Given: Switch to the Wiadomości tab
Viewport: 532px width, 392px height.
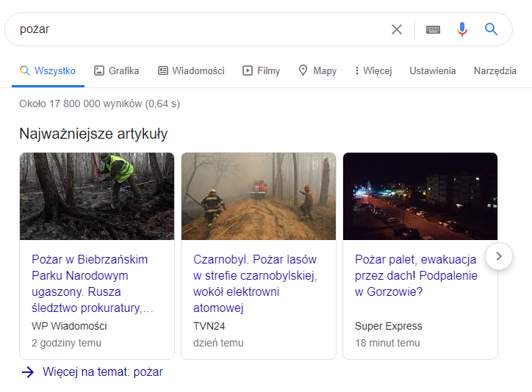Looking at the screenshot, I should pos(191,71).
